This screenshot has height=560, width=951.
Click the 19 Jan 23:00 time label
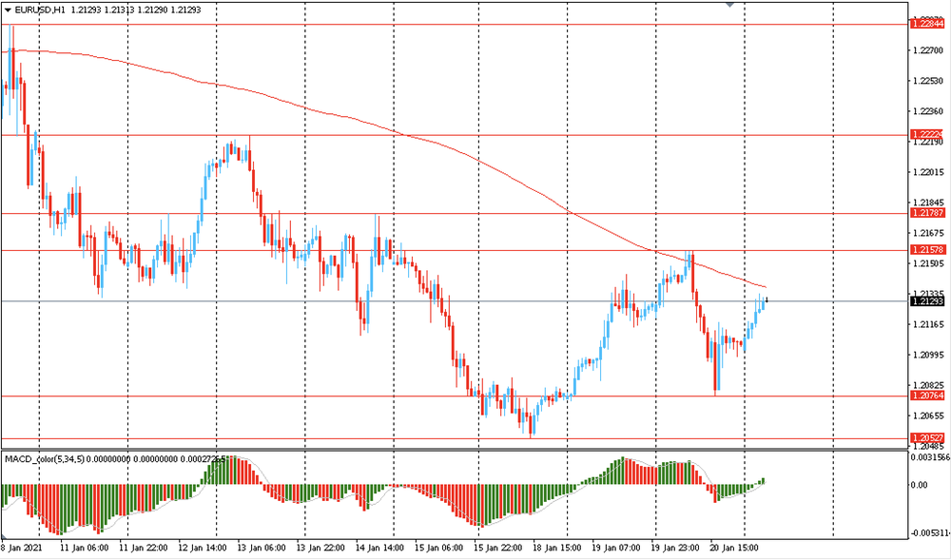coord(675,548)
